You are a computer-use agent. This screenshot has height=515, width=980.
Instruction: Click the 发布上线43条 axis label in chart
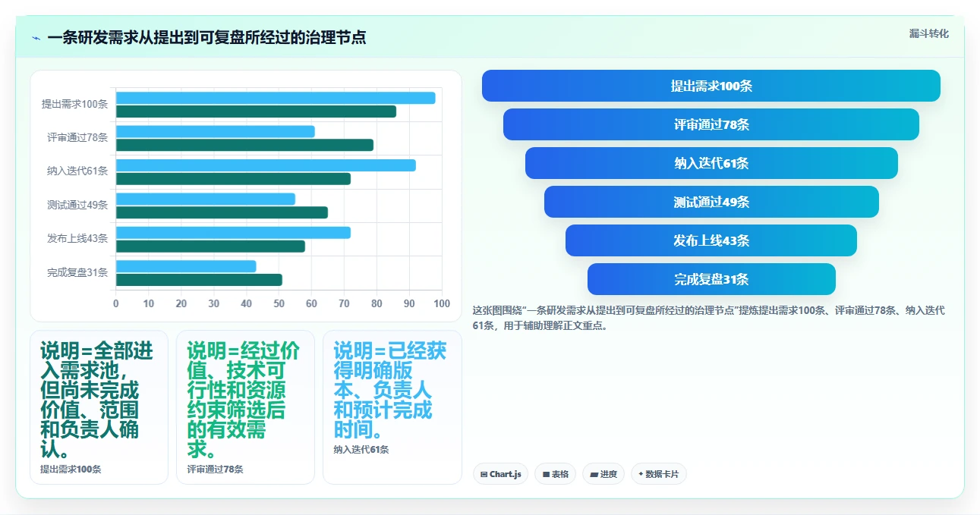tap(77, 239)
